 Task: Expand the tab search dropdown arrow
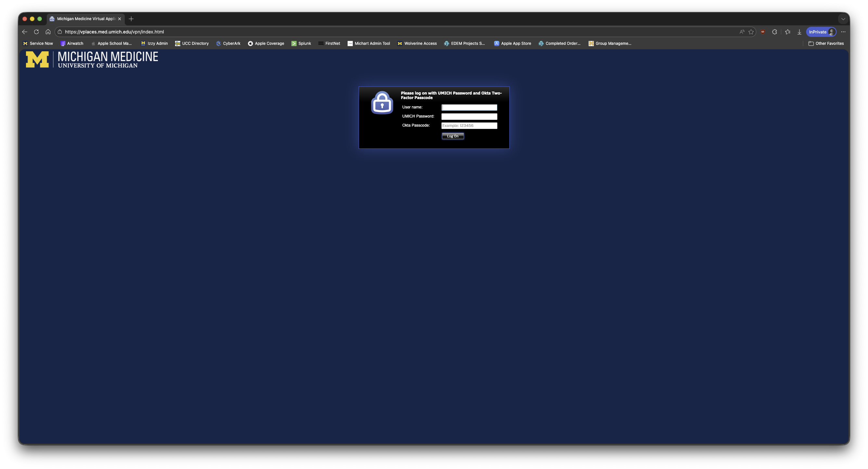click(x=843, y=19)
